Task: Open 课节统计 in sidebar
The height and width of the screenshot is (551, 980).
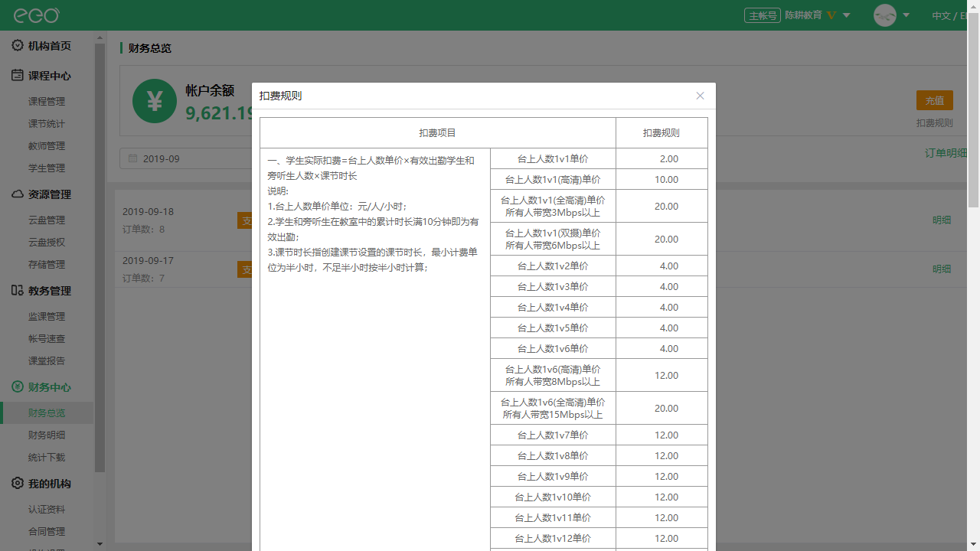Action: [47, 123]
